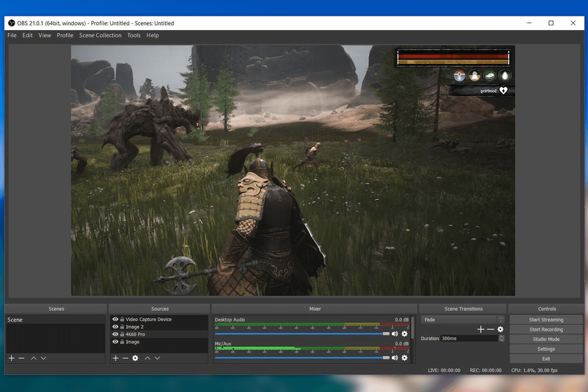Open Mic/Aux advanced properties gear
The height and width of the screenshot is (392, 588).
pos(404,358)
